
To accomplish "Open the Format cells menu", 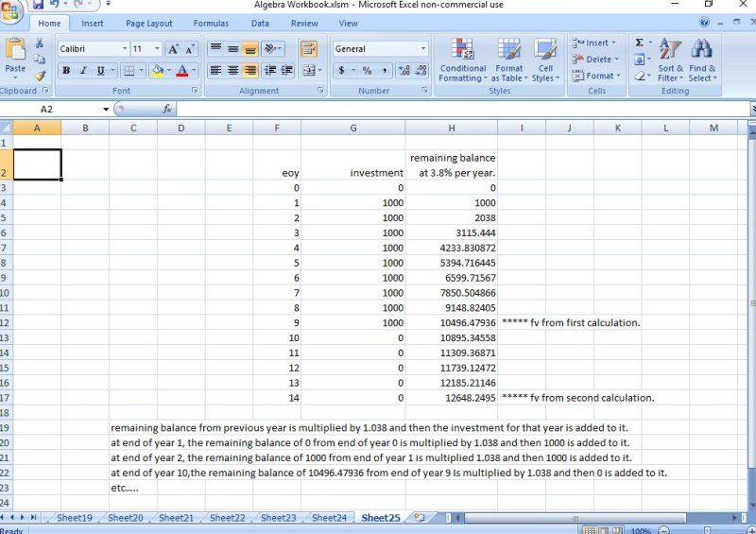I will point(596,76).
